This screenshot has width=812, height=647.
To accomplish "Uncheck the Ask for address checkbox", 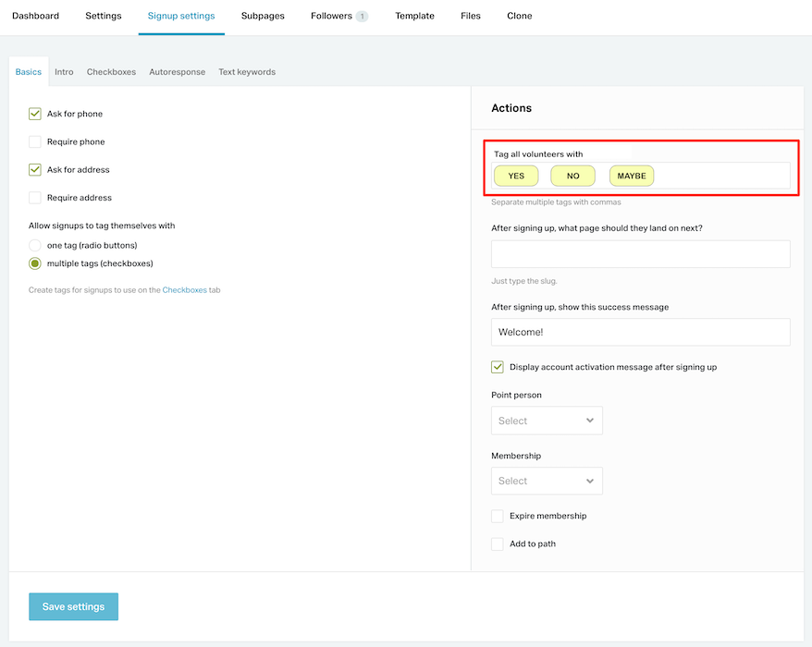I will pyautogui.click(x=35, y=170).
